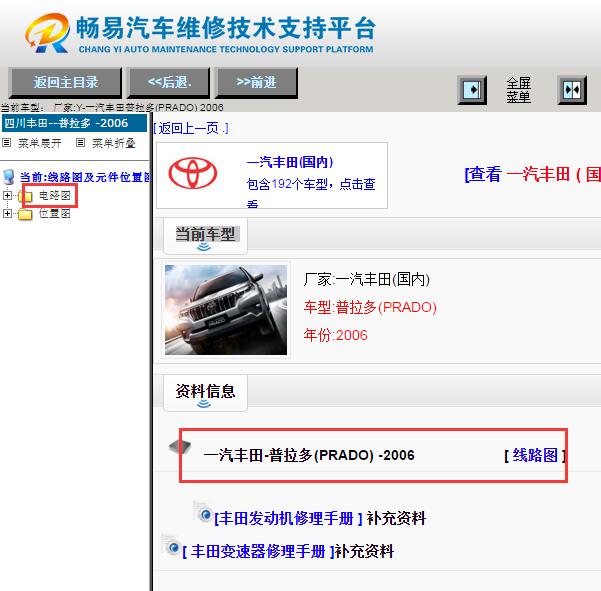Click 包含192个车型，点击查看 link
This screenshot has height=591, width=601.
(311, 191)
